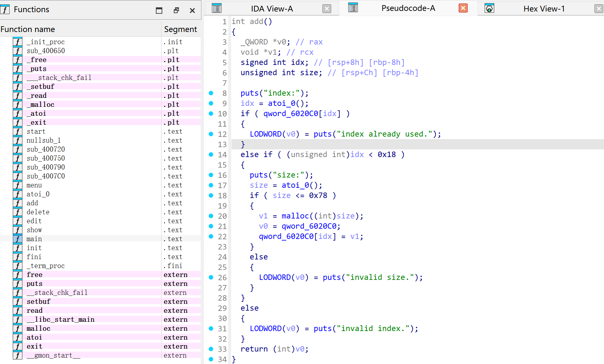Click function icon next to edit
The height and width of the screenshot is (364, 604).
point(18,221)
